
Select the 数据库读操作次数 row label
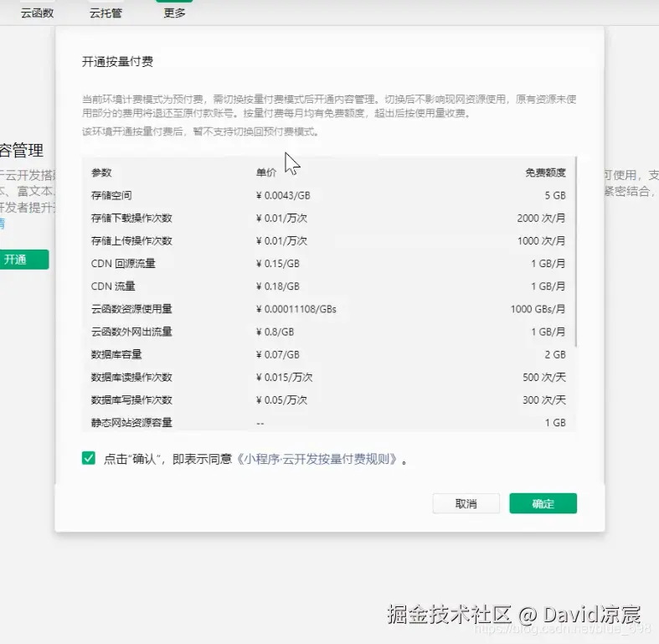[131, 377]
